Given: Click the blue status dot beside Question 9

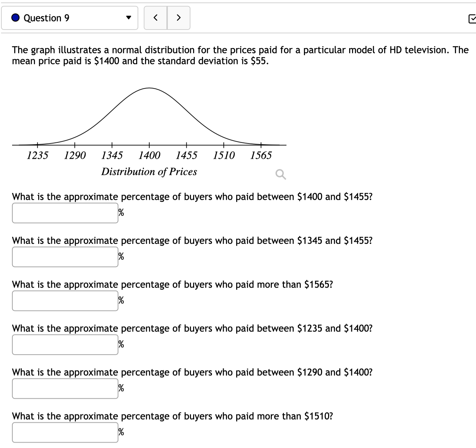Looking at the screenshot, I should tap(15, 17).
